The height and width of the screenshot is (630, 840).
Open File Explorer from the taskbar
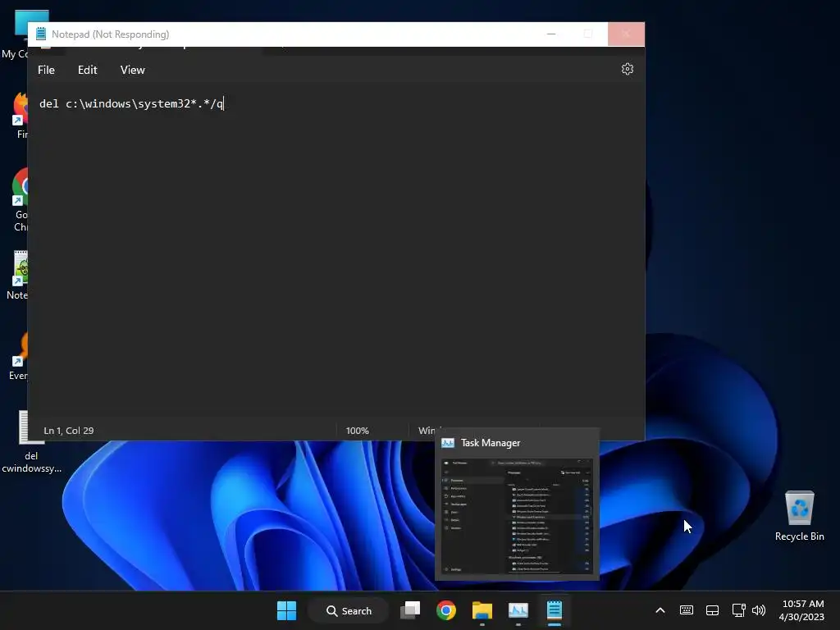[482, 610]
